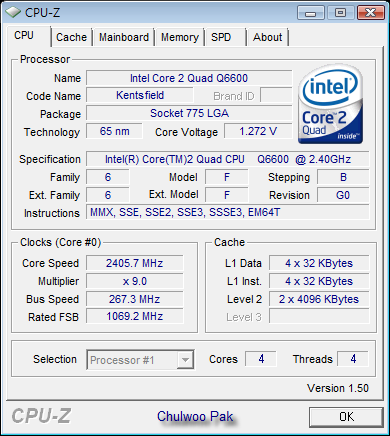Click the empty Level 3 field
The image size is (390, 436).
pyautogui.click(x=319, y=316)
